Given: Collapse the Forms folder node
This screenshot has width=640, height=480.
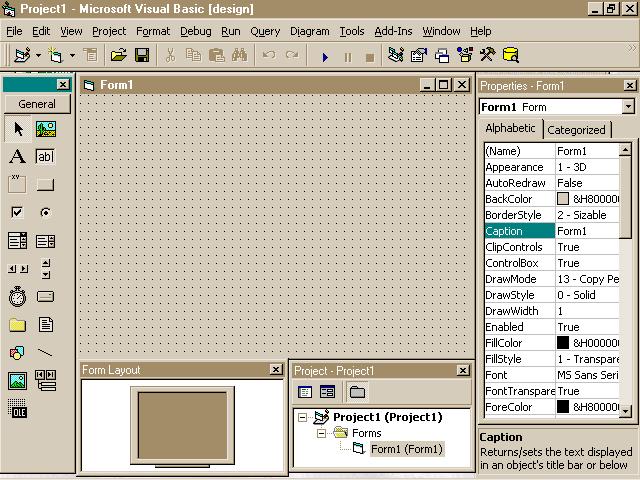Looking at the screenshot, I should pos(321,433).
